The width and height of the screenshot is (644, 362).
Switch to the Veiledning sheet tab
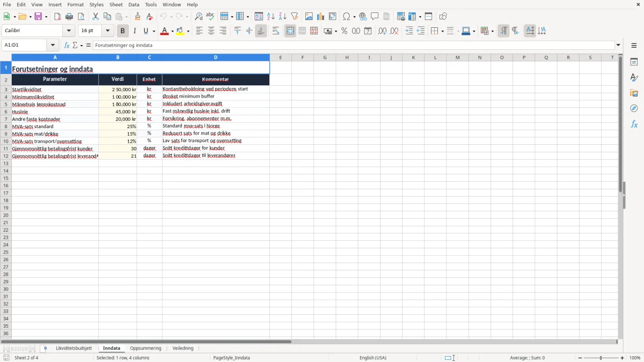tap(183, 349)
